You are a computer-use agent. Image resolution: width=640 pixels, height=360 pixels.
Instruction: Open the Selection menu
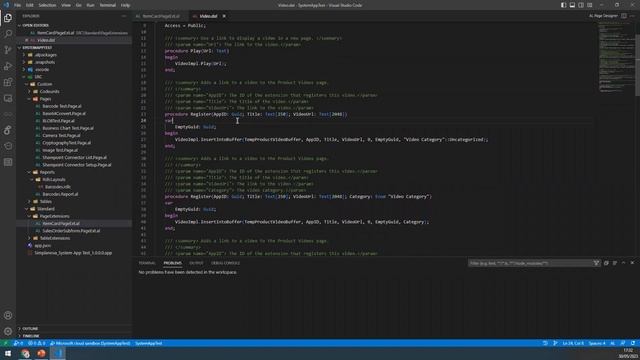47,5
